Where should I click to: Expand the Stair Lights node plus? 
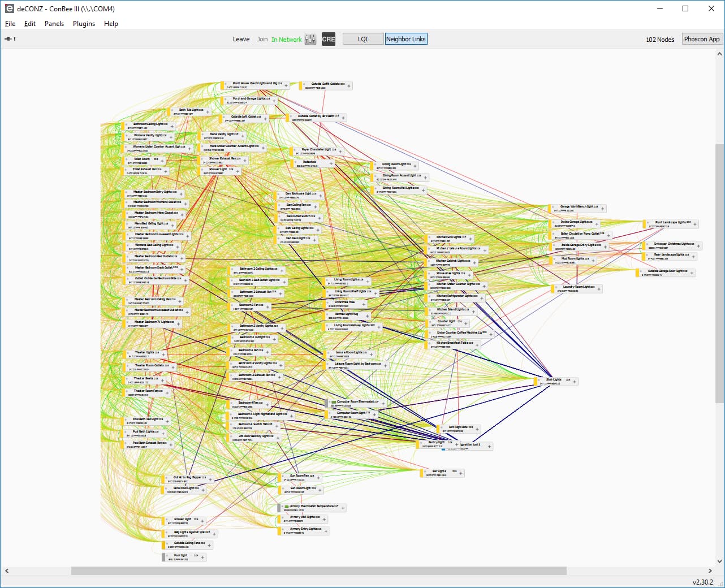(575, 382)
